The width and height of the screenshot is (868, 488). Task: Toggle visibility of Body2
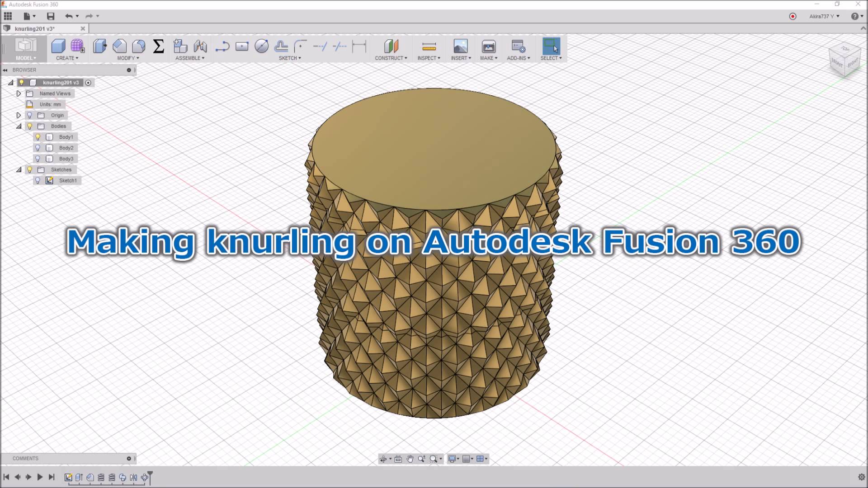point(38,148)
